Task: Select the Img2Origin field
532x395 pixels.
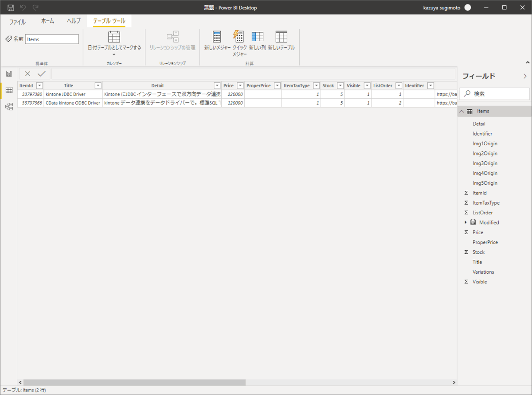Action: coord(485,154)
